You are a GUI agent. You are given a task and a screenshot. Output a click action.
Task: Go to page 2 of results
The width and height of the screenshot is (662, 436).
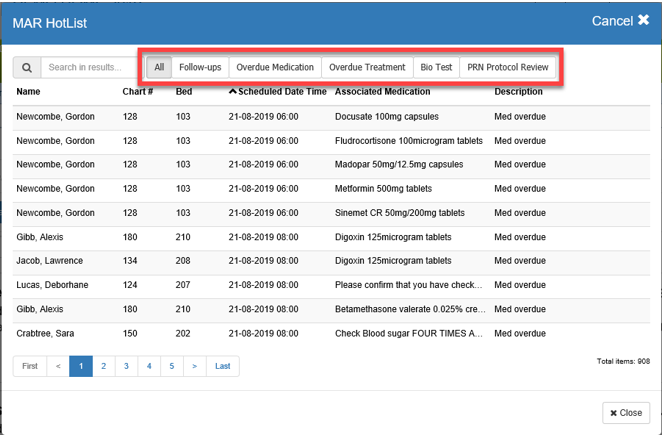[103, 366]
